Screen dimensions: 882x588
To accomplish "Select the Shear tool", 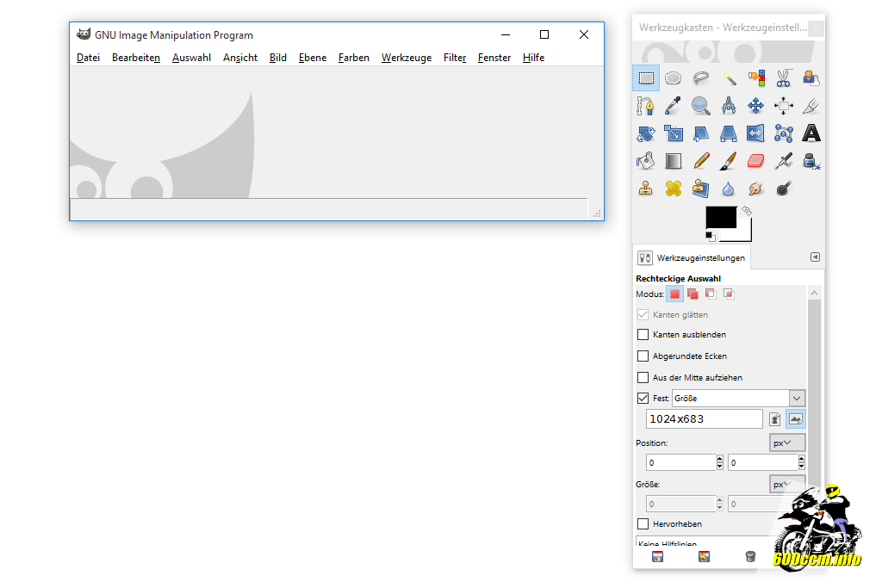I will pos(701,133).
